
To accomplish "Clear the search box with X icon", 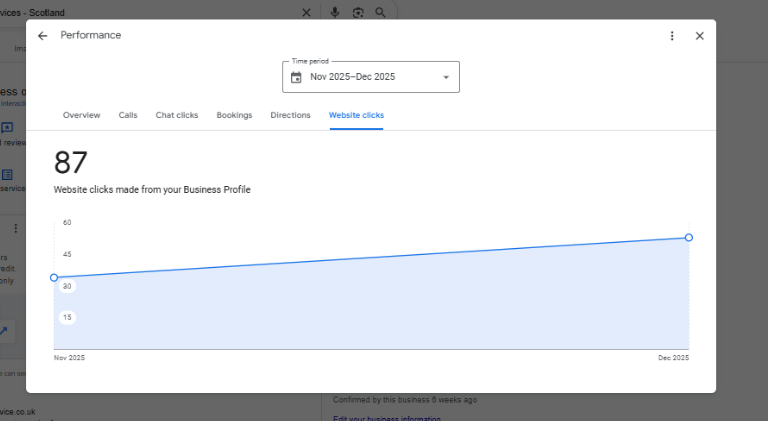I will click(306, 12).
